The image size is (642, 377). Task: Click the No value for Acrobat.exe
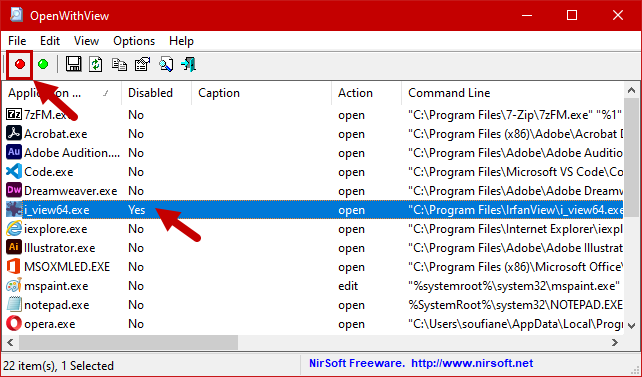tap(136, 134)
